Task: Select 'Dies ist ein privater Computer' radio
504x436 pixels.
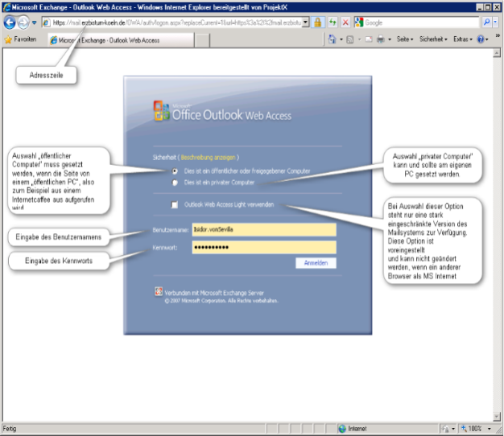Action: tap(175, 183)
